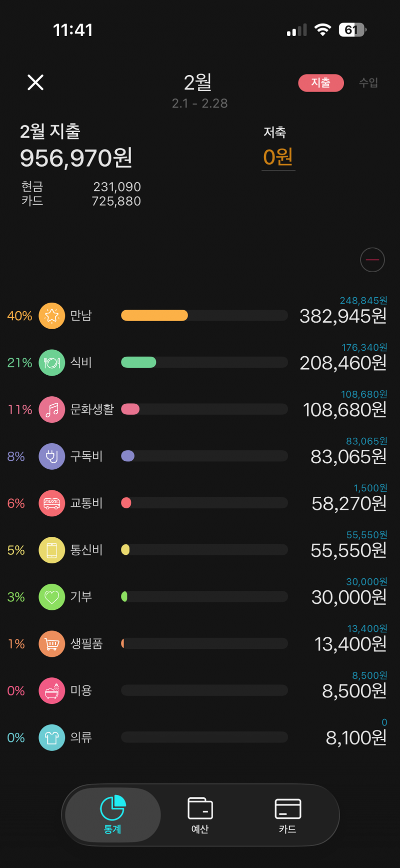Open the 미용 8,500원 amount

click(x=354, y=691)
